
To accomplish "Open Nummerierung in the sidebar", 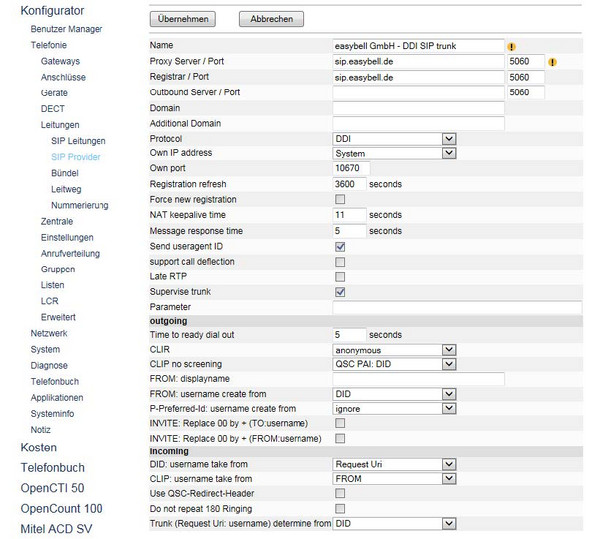I will [x=80, y=205].
